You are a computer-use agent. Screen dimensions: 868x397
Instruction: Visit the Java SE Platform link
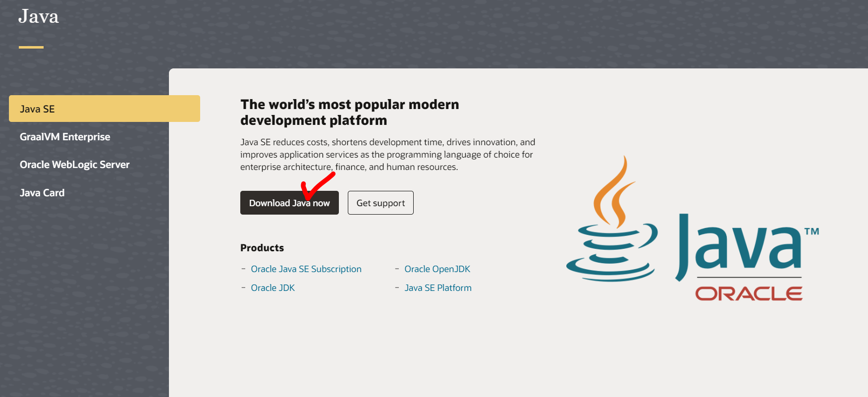[x=438, y=288]
